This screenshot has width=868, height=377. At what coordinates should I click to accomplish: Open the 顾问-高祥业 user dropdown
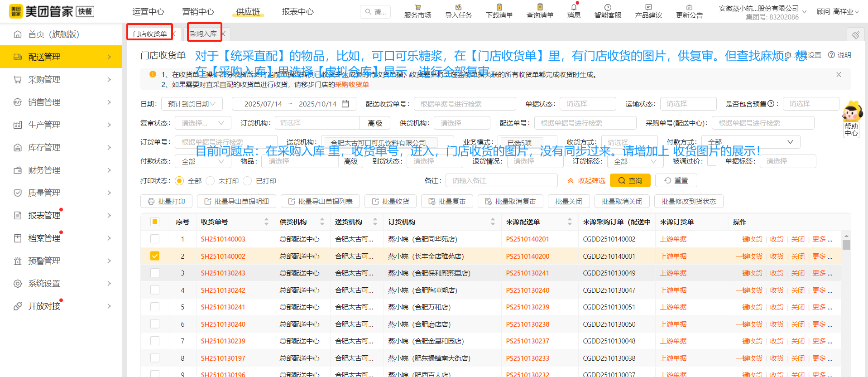(x=838, y=12)
